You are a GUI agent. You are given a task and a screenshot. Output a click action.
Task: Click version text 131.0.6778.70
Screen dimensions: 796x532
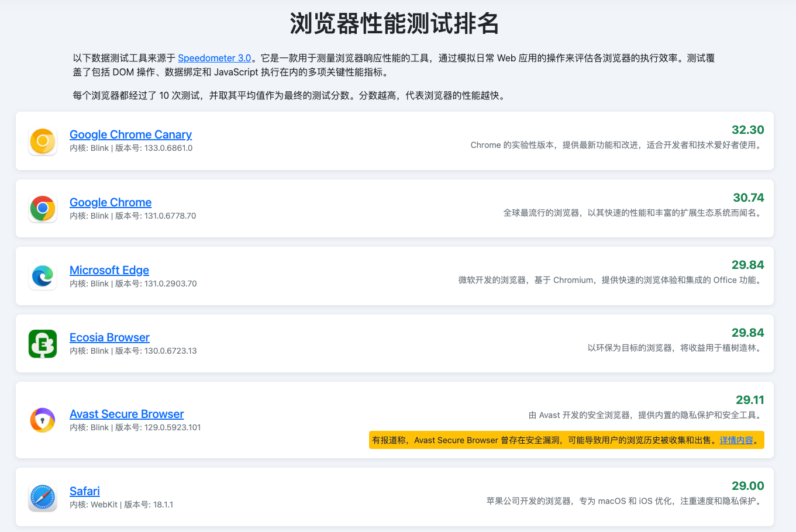170,216
